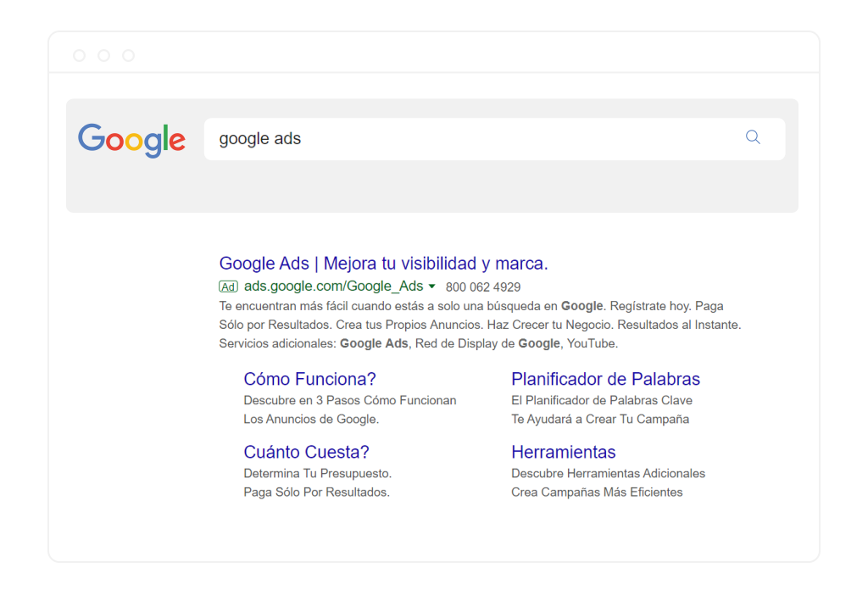This screenshot has height=612, width=868.
Task: Click text 'Descubre en 3 Pasos Cómo Funcionan'
Action: pos(350,400)
